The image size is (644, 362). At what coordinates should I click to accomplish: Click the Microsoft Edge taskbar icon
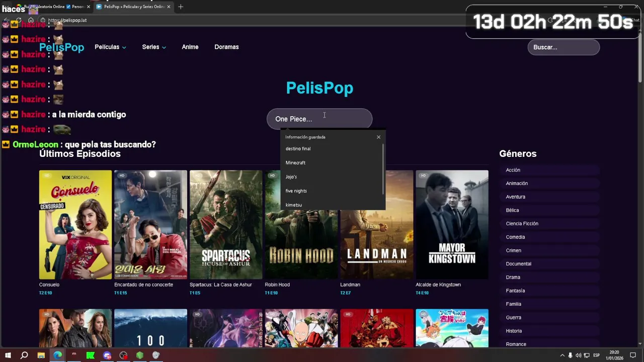[x=57, y=355]
